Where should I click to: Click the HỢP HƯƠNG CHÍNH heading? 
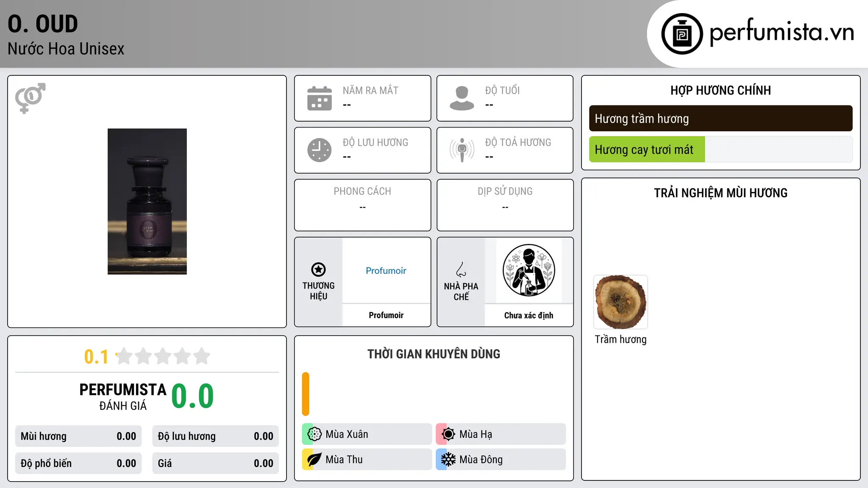[x=721, y=90]
